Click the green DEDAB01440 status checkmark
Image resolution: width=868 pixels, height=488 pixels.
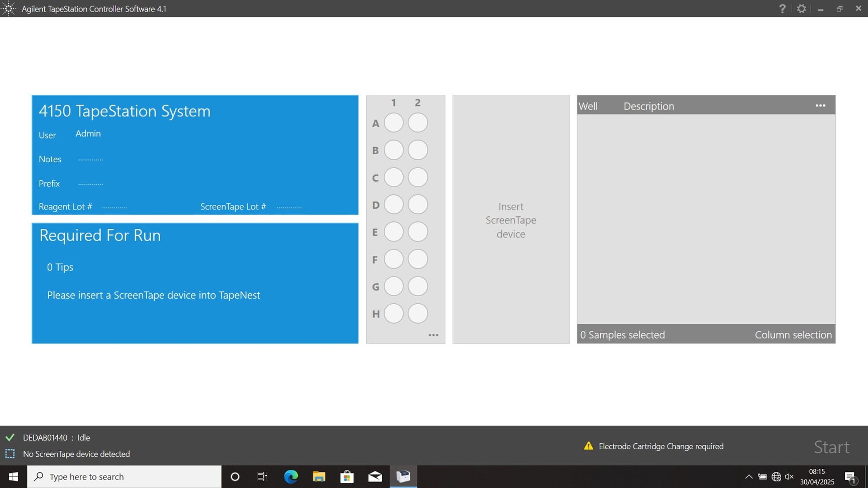(10, 437)
